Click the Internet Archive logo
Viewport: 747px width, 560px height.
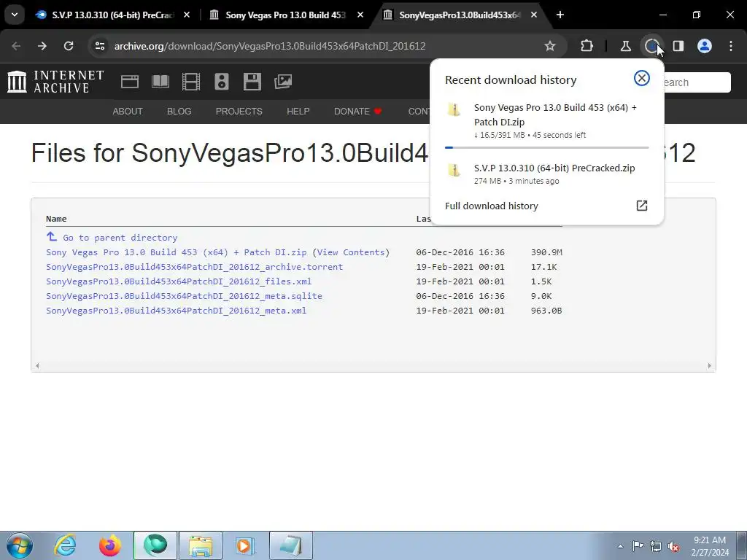click(55, 82)
